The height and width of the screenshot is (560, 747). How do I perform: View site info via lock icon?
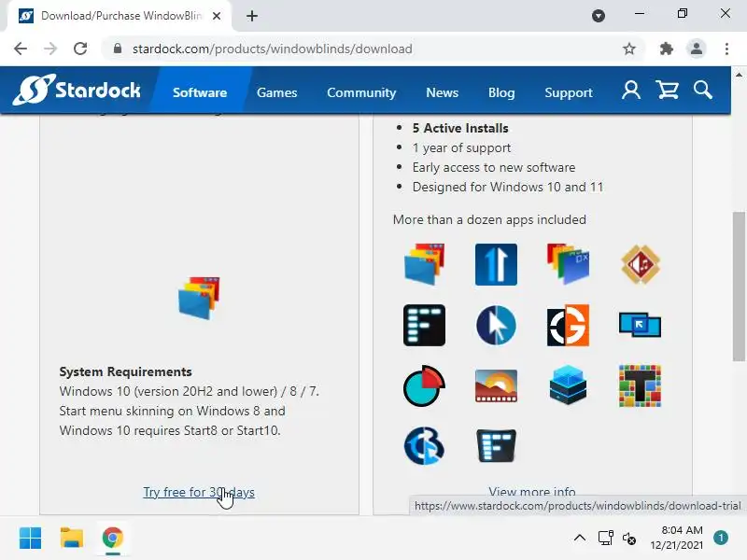(118, 49)
